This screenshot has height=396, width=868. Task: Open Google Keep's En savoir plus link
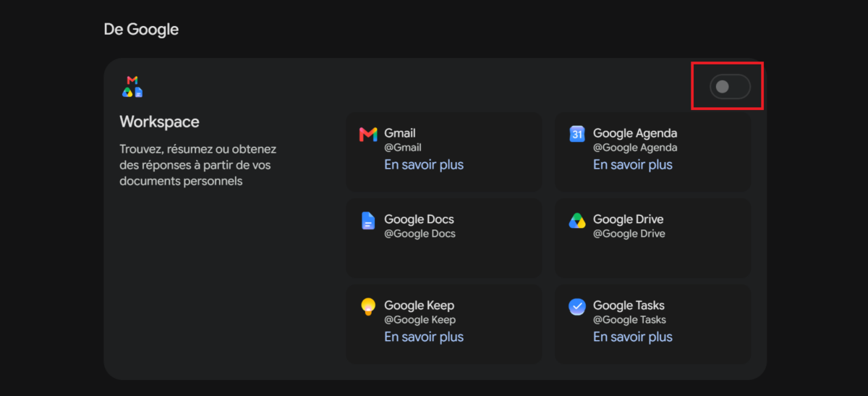(424, 337)
